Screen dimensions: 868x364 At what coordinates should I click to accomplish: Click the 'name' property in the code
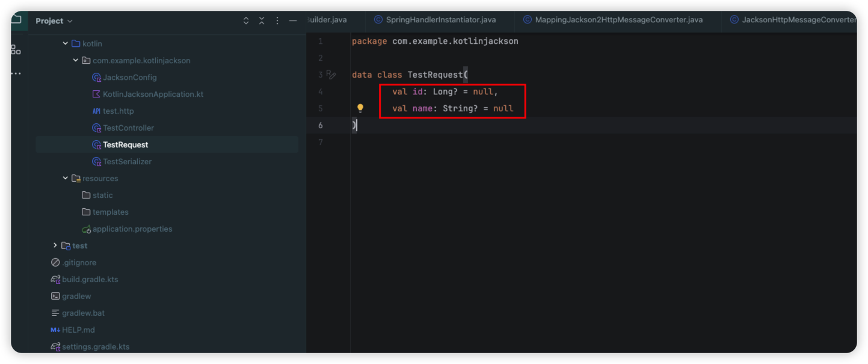click(422, 109)
